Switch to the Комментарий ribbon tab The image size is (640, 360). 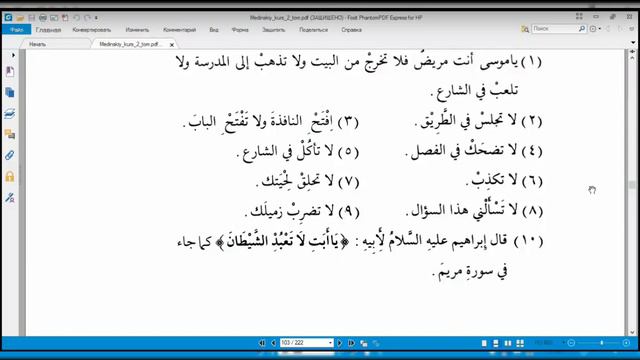(180, 30)
